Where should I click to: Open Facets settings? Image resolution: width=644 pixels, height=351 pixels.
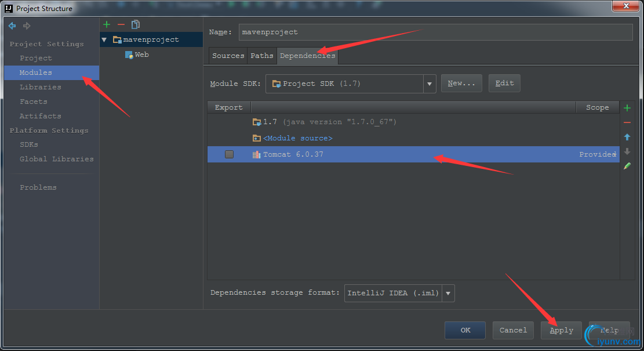(33, 102)
